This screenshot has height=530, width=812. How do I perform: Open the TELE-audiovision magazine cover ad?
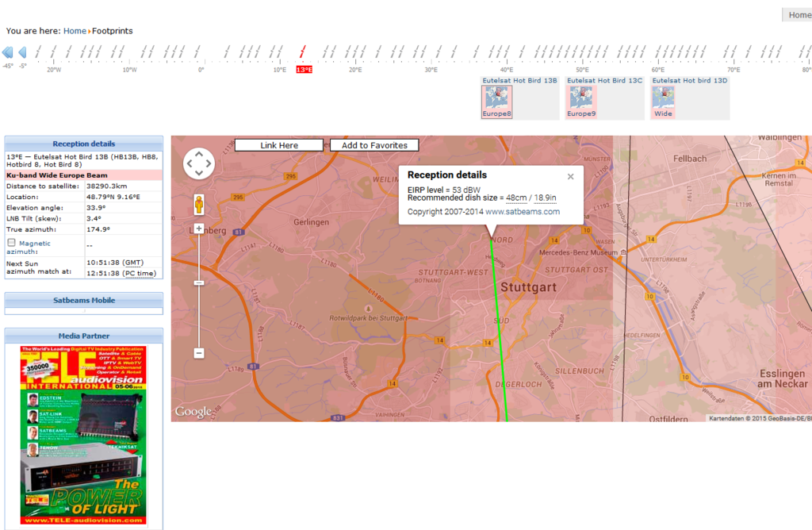[x=83, y=436]
